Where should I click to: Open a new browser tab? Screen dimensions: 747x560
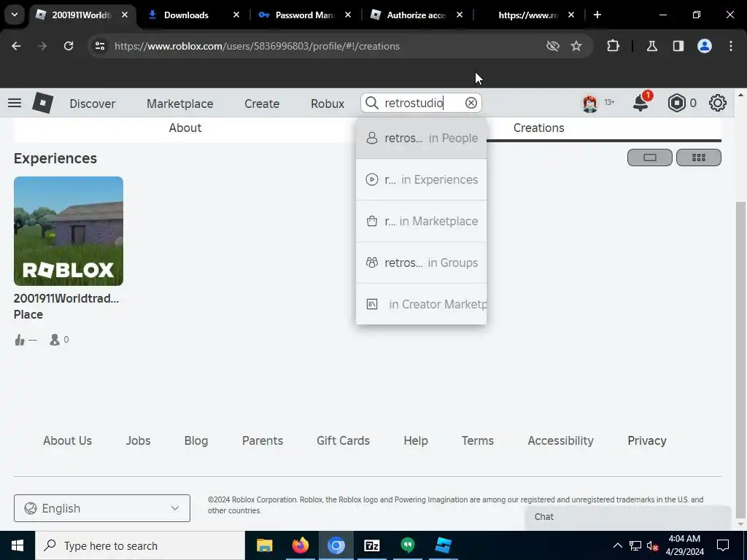click(x=597, y=15)
